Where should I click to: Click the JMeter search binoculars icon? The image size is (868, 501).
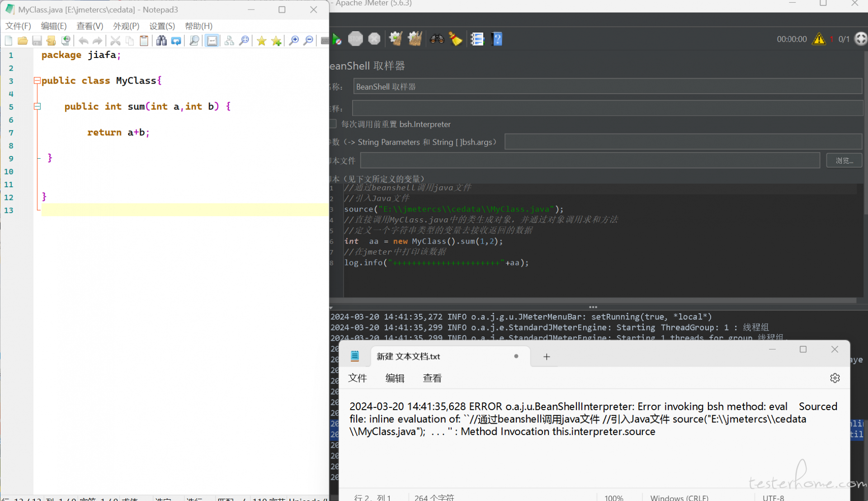pyautogui.click(x=437, y=39)
